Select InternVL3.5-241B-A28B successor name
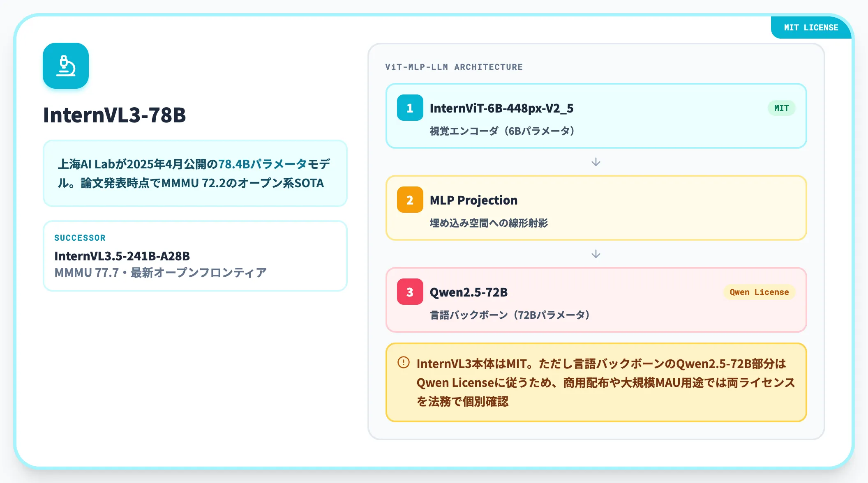The image size is (868, 483). click(x=122, y=256)
